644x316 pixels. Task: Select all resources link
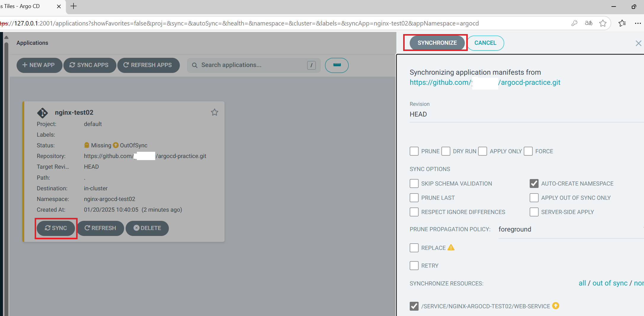(582, 283)
